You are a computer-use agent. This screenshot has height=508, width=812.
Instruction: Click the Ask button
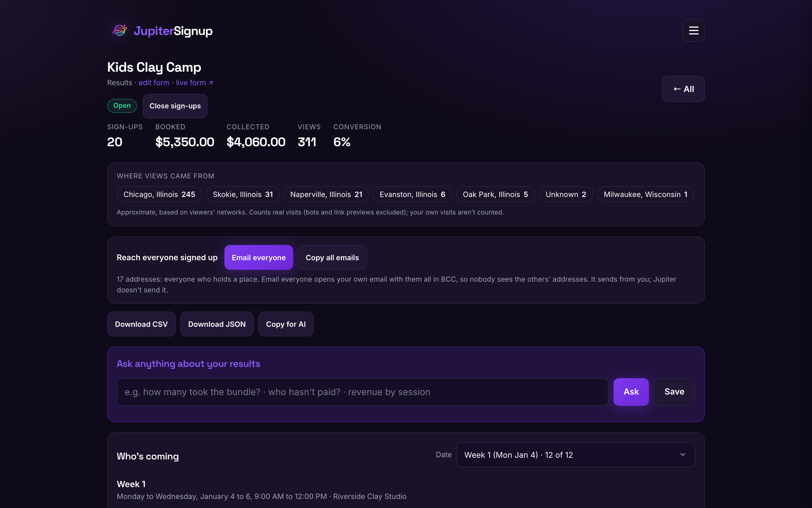coord(631,392)
